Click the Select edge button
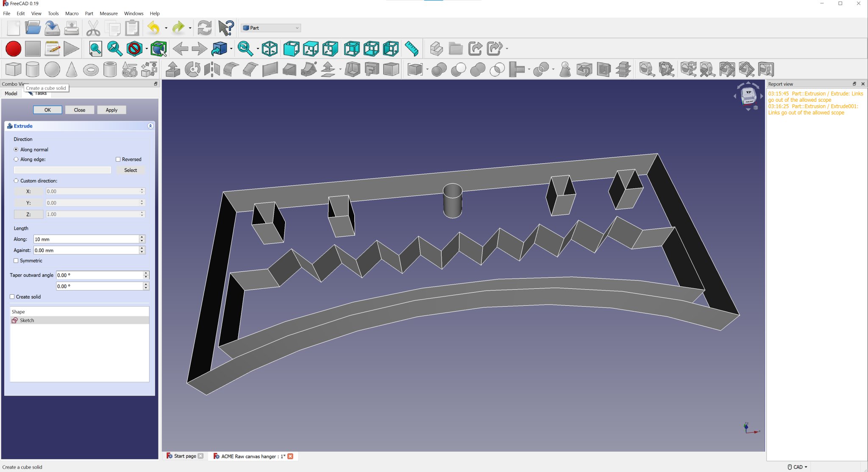This screenshot has width=868, height=472. [x=131, y=170]
